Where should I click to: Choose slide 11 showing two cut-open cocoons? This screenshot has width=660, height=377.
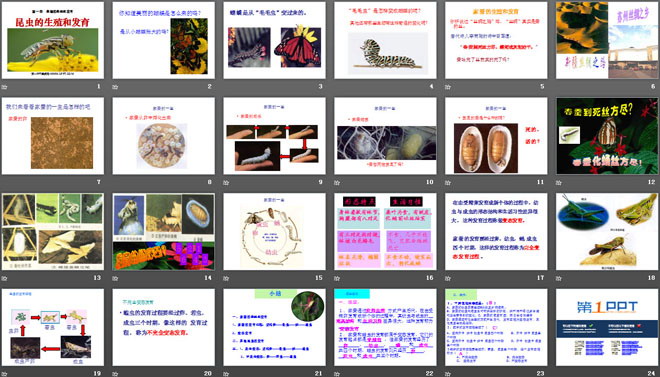tap(496, 136)
